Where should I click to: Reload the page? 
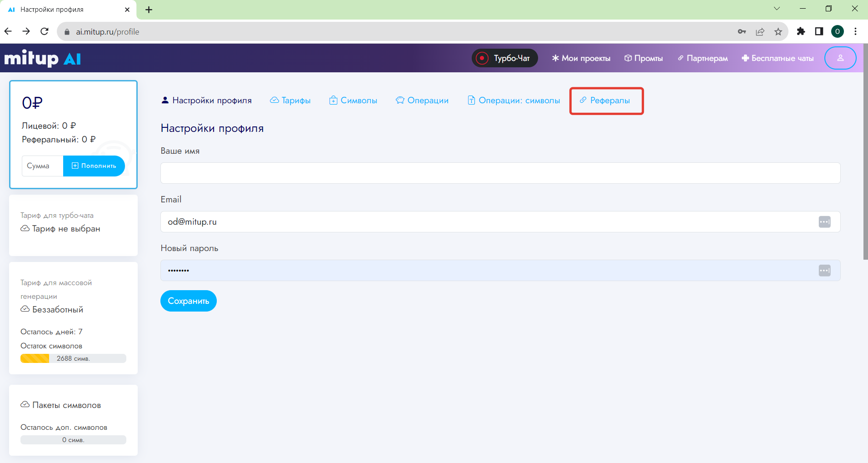pyautogui.click(x=45, y=31)
